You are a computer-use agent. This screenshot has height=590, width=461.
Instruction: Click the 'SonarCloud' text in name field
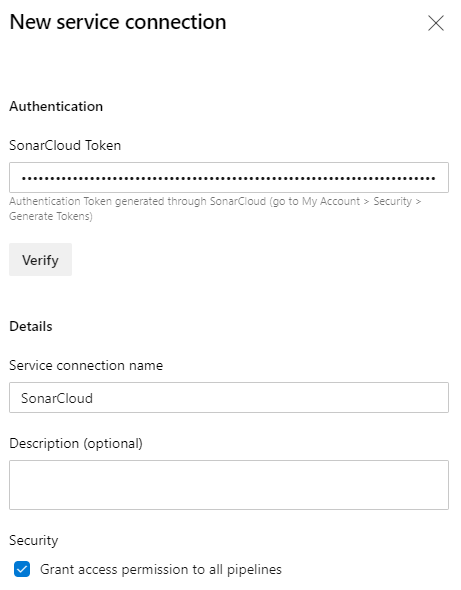(x=57, y=398)
